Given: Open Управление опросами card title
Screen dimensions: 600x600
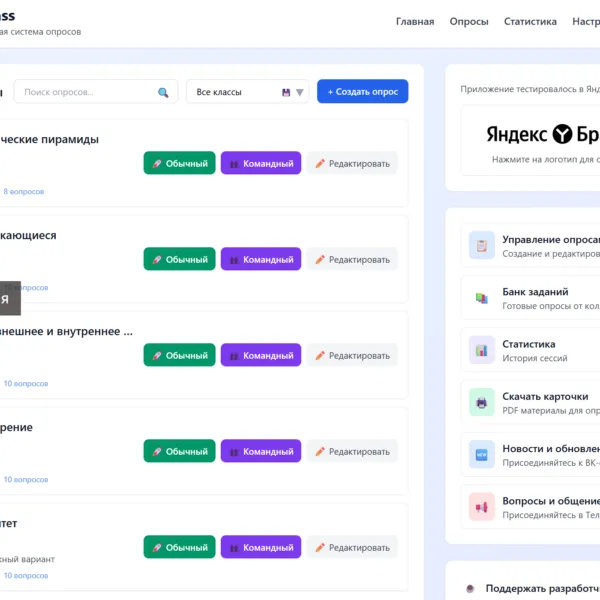Looking at the screenshot, I should coord(551,240).
